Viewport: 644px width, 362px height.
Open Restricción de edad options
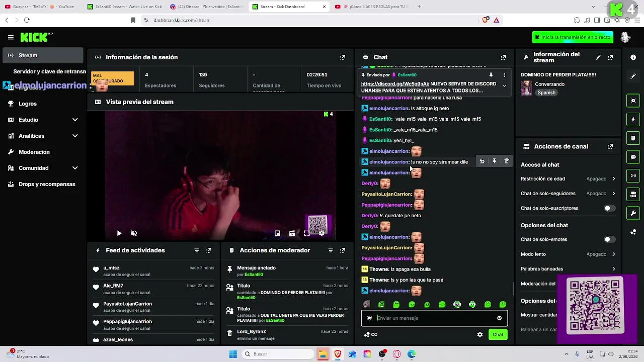568,178
